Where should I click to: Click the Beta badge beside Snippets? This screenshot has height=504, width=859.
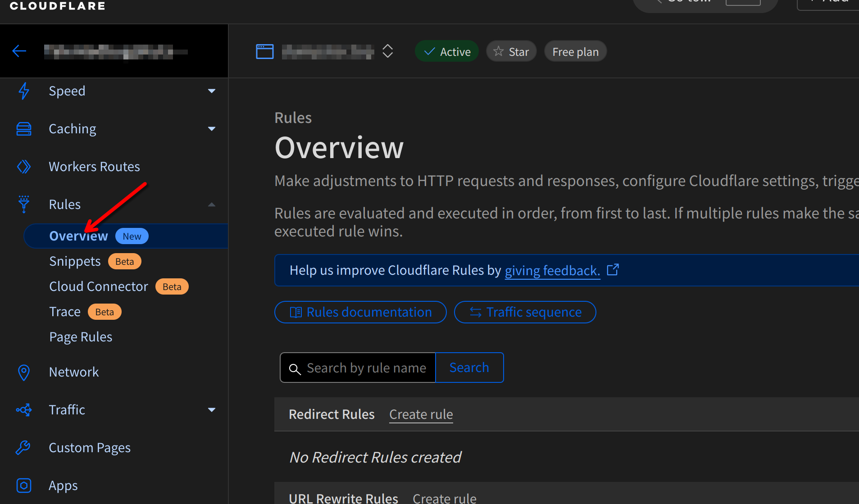(x=125, y=261)
